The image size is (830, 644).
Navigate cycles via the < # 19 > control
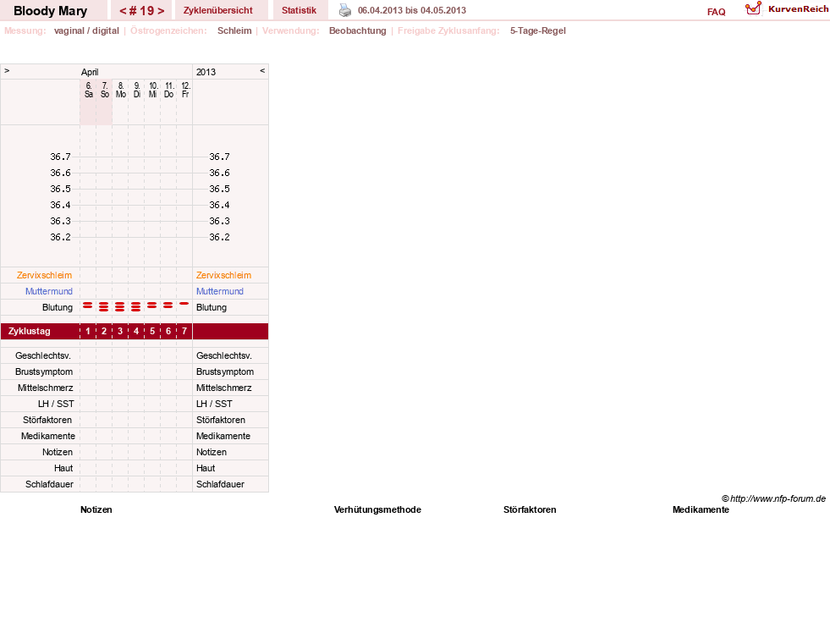point(141,10)
